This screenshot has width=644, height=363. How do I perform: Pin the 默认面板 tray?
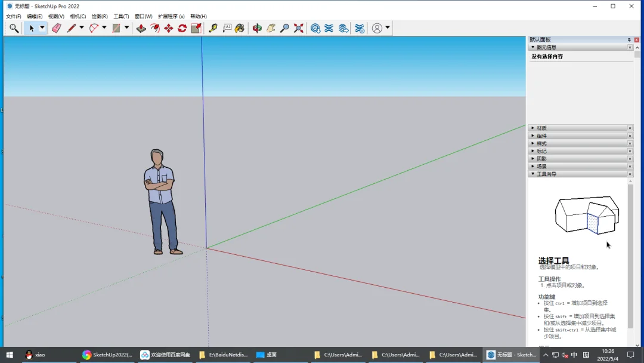coord(629,39)
